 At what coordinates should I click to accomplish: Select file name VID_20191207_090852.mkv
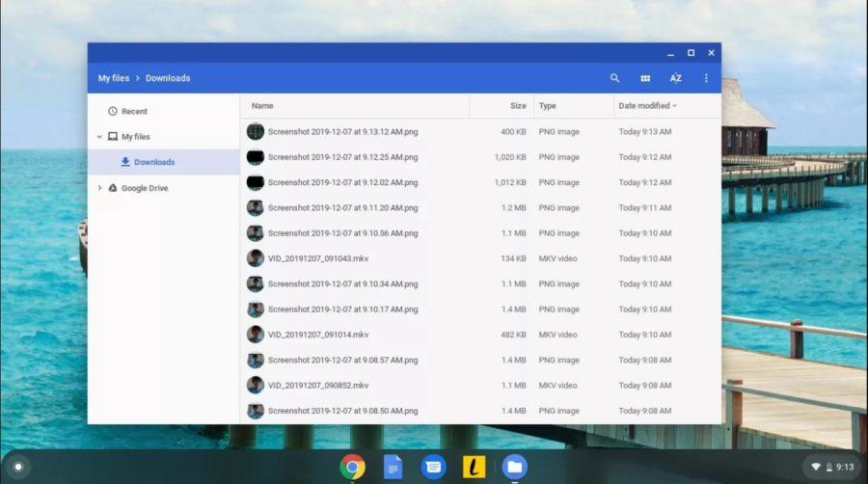[318, 386]
